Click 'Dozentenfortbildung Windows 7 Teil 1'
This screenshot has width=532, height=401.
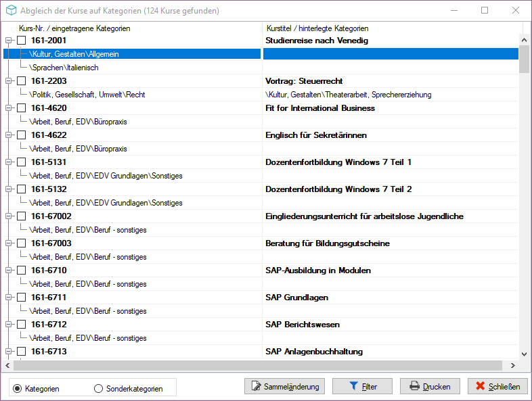(x=338, y=162)
